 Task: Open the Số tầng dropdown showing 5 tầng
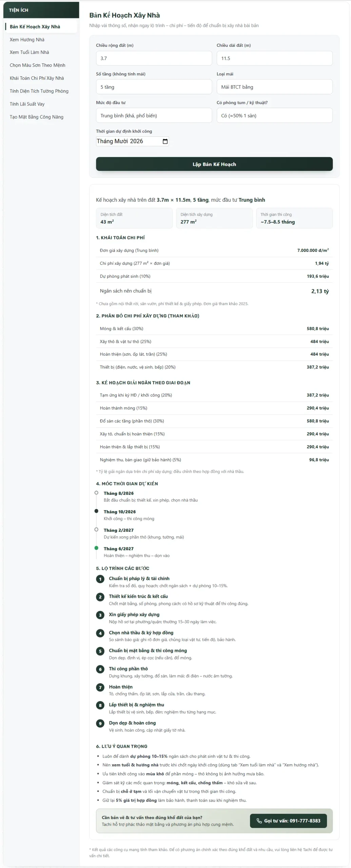click(154, 87)
